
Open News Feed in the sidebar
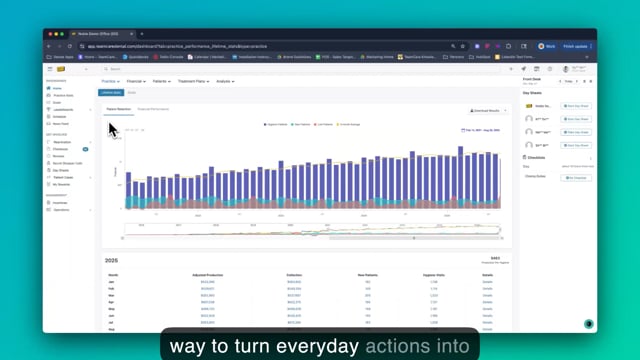tap(61, 124)
